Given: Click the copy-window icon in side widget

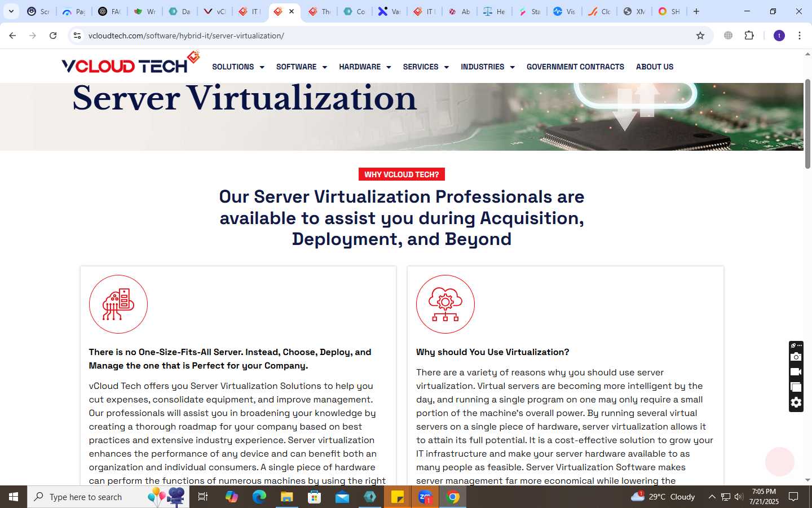Looking at the screenshot, I should [x=796, y=387].
